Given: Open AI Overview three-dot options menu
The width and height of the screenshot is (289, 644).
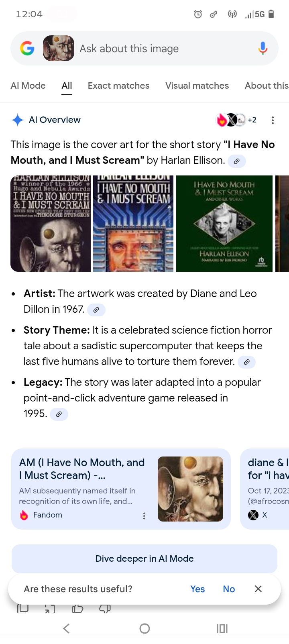Looking at the screenshot, I should click(x=273, y=120).
